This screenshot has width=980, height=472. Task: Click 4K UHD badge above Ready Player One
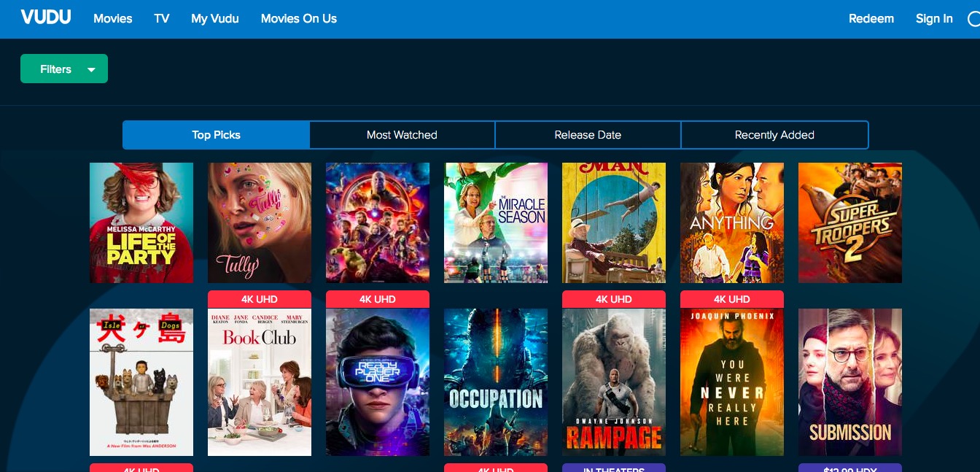(378, 299)
